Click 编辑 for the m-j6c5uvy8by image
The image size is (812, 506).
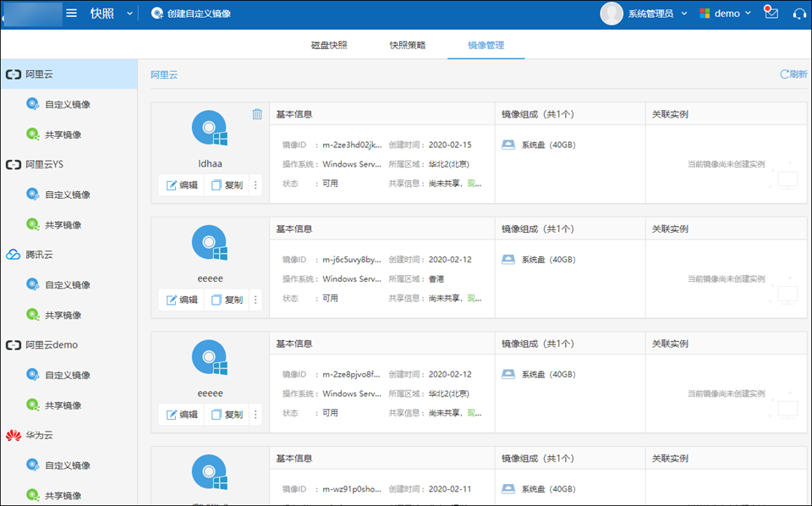pos(182,300)
